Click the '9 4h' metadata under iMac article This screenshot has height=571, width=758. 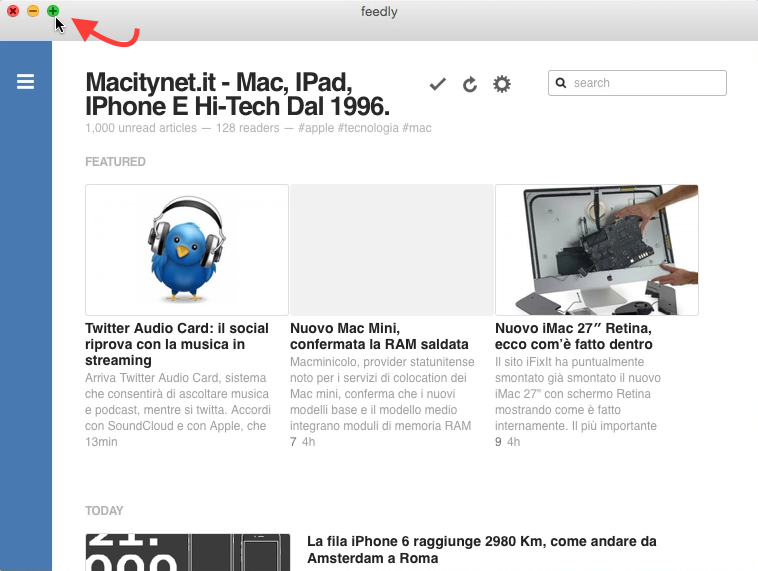[508, 442]
